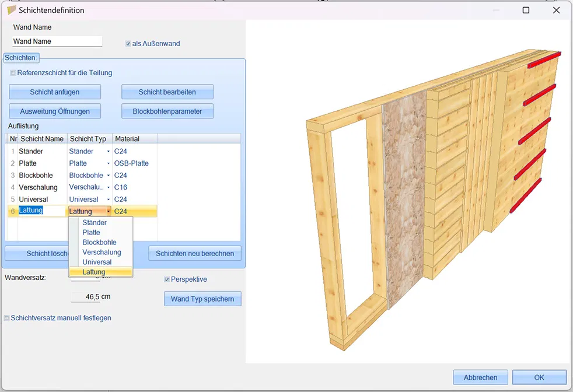
Task: Enable 'Referenzschicht für die Teilung' checkbox
Action: click(x=13, y=73)
